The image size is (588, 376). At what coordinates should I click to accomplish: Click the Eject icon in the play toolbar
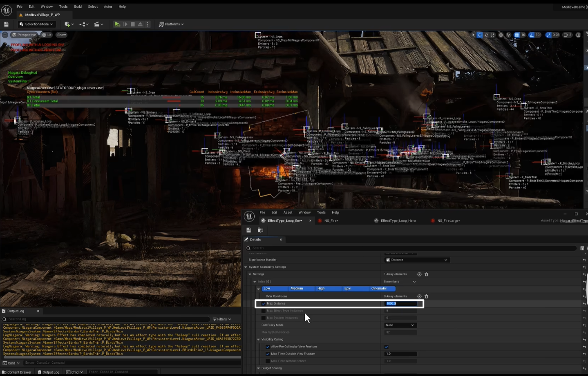[140, 24]
